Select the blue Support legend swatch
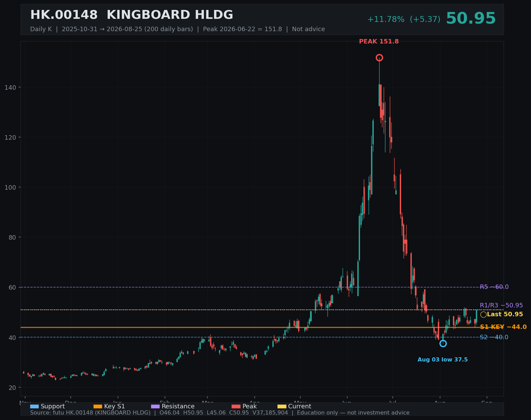The width and height of the screenshot is (531, 420). pos(34,407)
